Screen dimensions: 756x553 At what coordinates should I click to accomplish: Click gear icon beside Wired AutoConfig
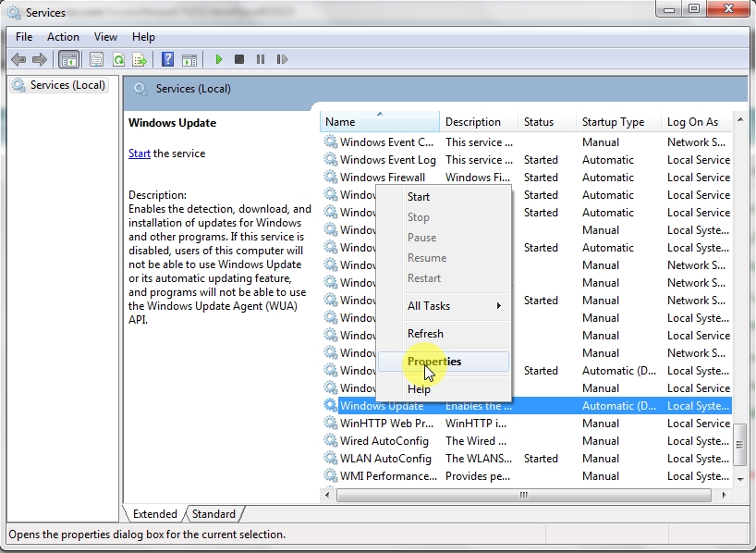point(330,440)
